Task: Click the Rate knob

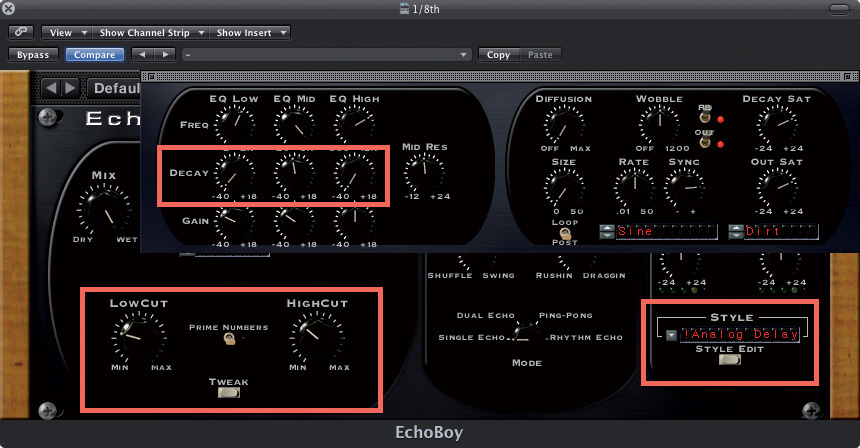Action: click(634, 187)
